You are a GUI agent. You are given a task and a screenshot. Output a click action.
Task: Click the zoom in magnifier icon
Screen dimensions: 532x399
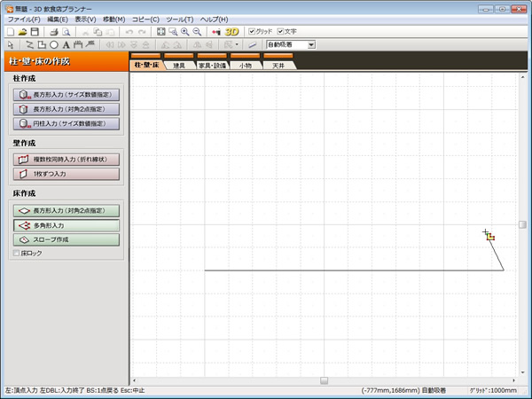click(184, 31)
